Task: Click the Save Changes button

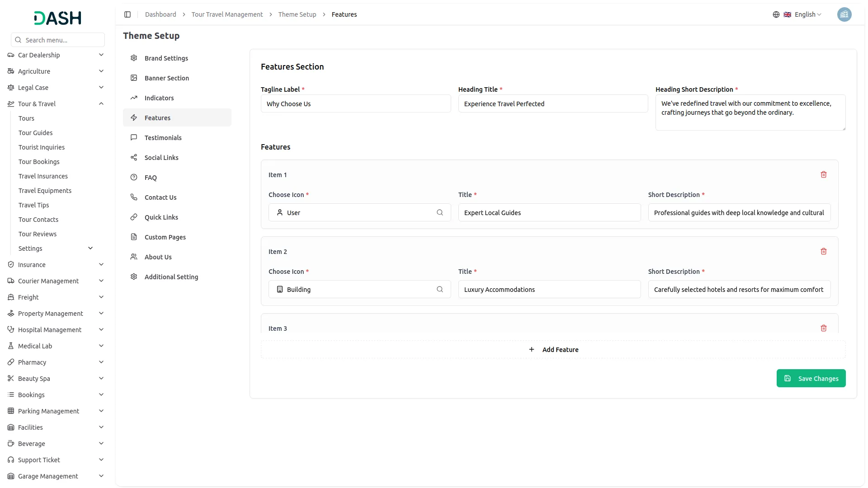Action: click(811, 379)
